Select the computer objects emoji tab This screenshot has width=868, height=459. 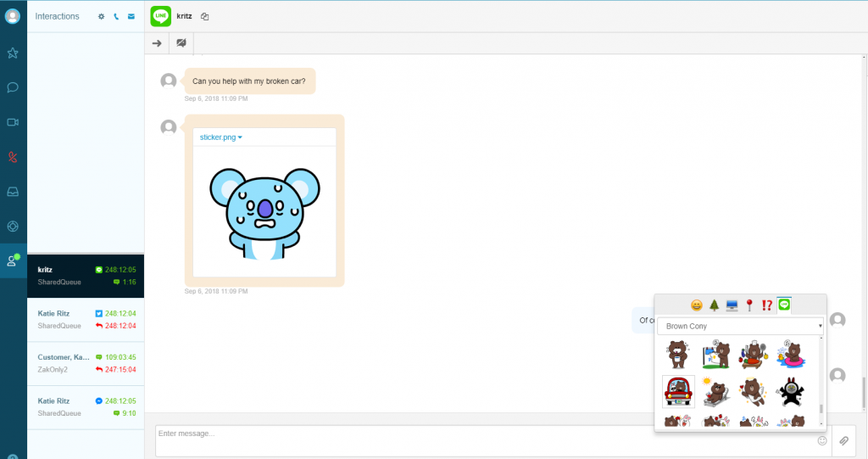click(x=732, y=305)
